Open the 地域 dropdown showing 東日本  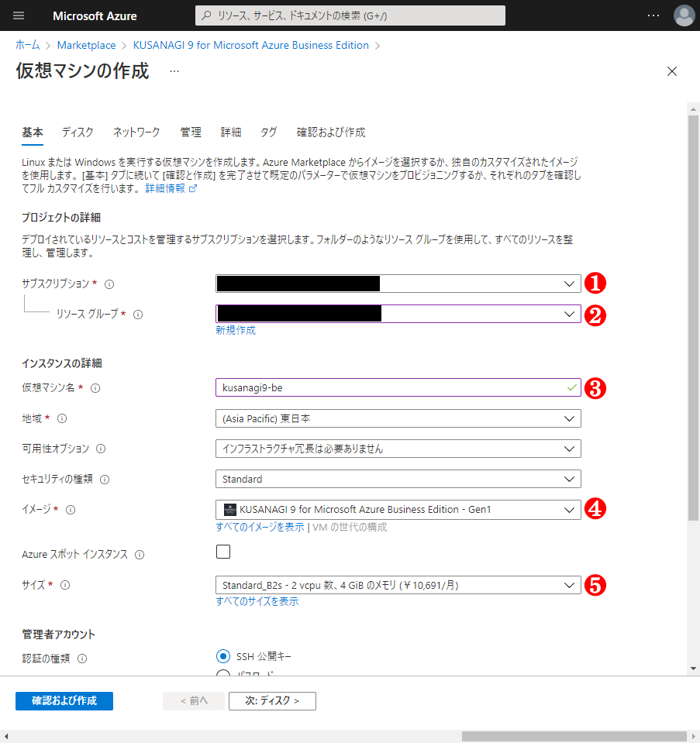click(x=398, y=418)
